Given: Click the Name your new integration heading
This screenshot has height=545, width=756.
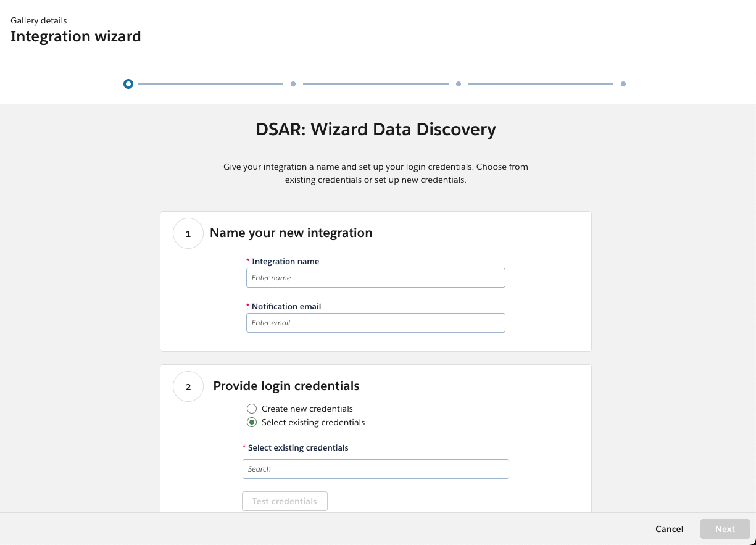Looking at the screenshot, I should click(291, 233).
